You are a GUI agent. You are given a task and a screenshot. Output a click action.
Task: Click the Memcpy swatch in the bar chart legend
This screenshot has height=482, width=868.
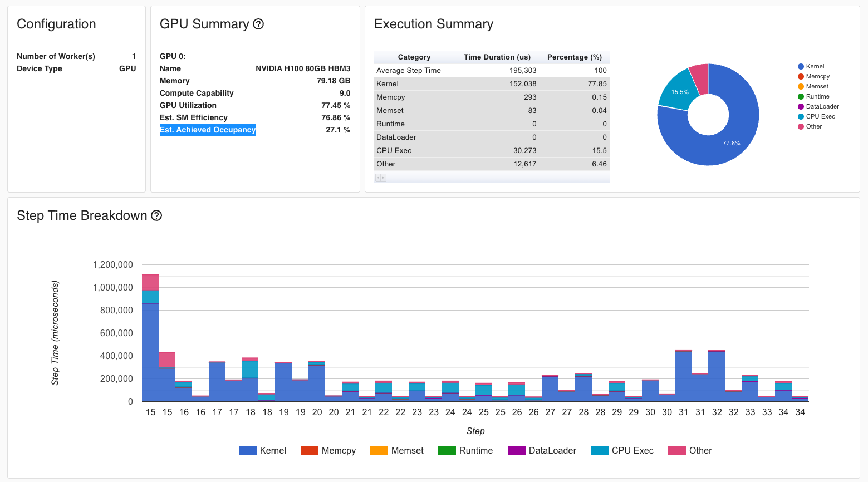309,450
